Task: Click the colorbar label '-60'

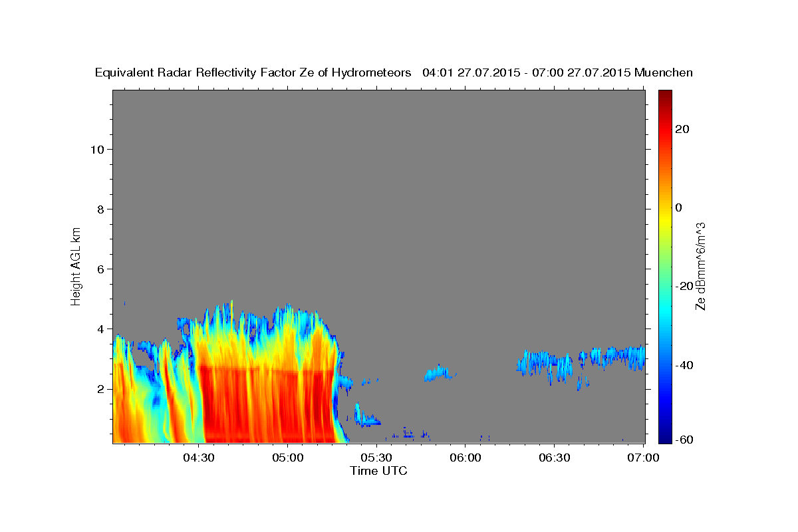Action: [x=684, y=439]
